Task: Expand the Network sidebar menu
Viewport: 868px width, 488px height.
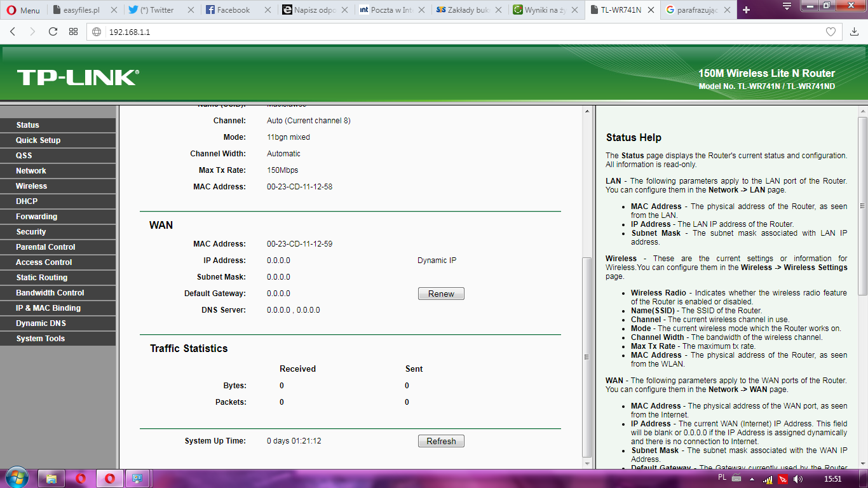Action: (x=58, y=171)
